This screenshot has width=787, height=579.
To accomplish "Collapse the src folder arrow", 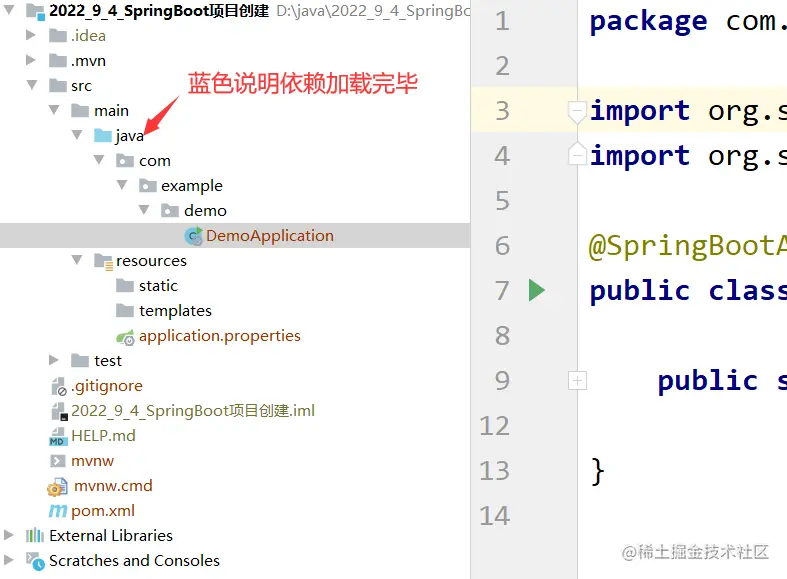I will [x=32, y=85].
